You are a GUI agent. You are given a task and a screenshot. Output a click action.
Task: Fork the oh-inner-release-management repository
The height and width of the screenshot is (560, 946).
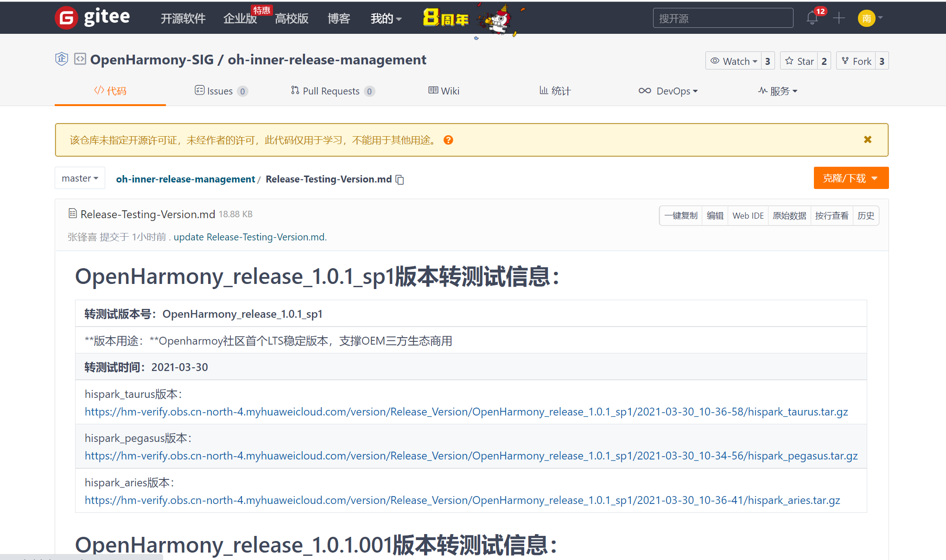coord(856,61)
